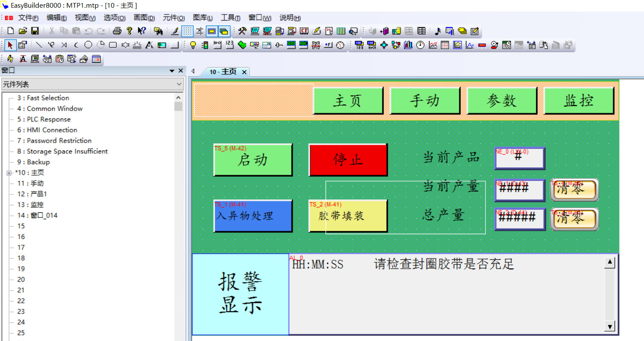The height and width of the screenshot is (341, 644).
Task: Select the Trend Display chart tool
Action: click(433, 45)
